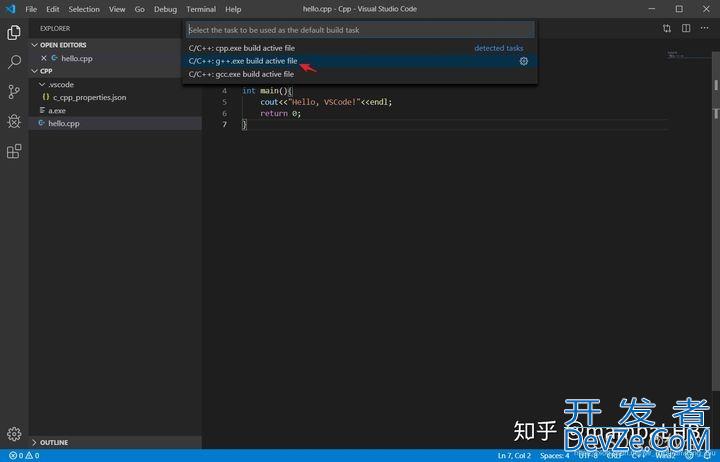Viewport: 720px width, 462px height.
Task: Open the Debug view bug icon
Action: coord(14,121)
